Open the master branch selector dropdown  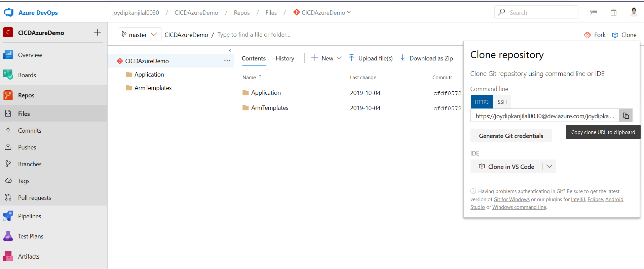(140, 34)
